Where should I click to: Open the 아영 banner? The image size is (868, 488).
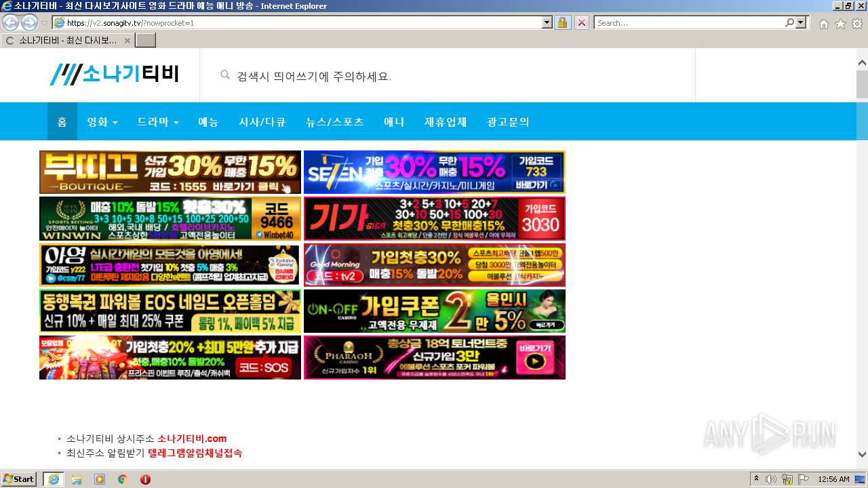tap(170, 265)
